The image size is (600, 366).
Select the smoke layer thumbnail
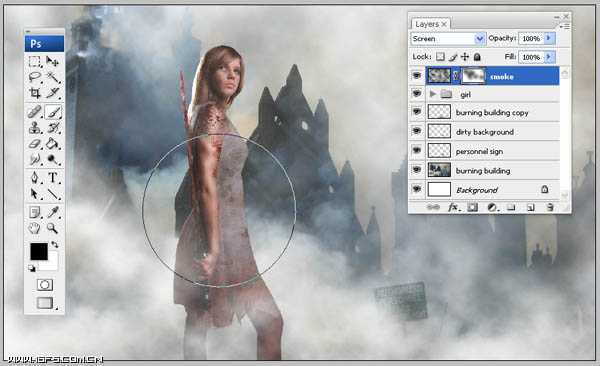[439, 76]
